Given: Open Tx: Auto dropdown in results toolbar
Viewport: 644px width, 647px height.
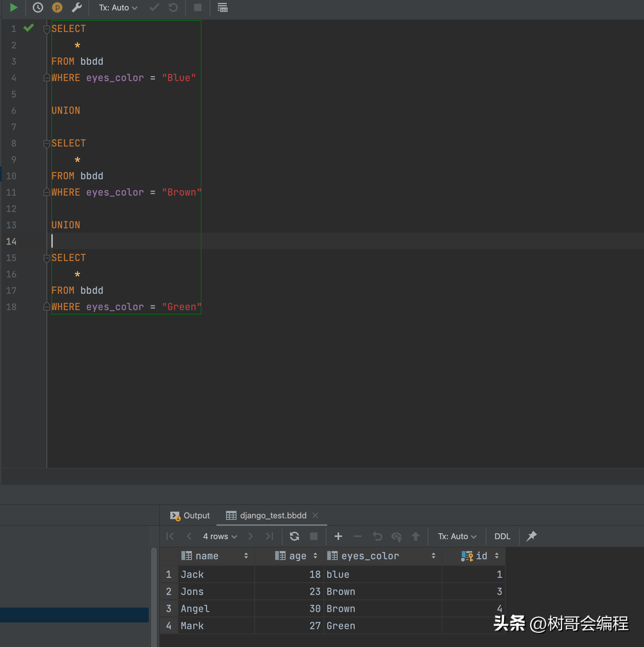Looking at the screenshot, I should [457, 536].
